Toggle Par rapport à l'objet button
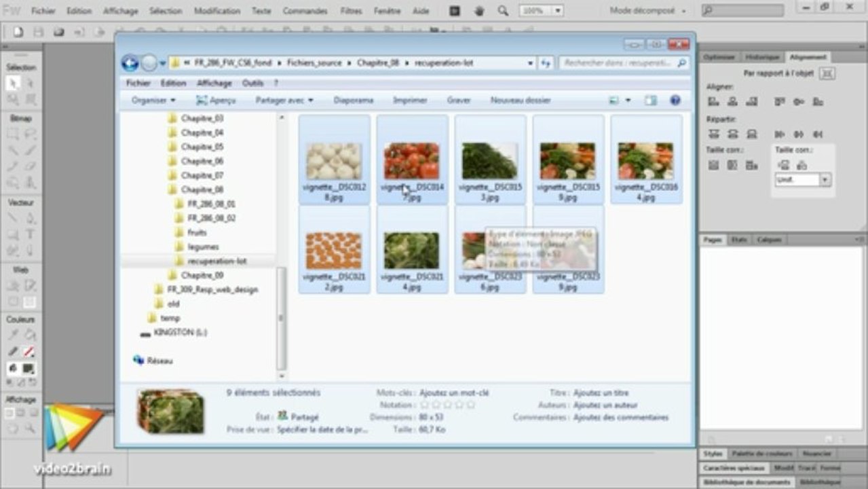The height and width of the screenshot is (489, 868). point(827,73)
